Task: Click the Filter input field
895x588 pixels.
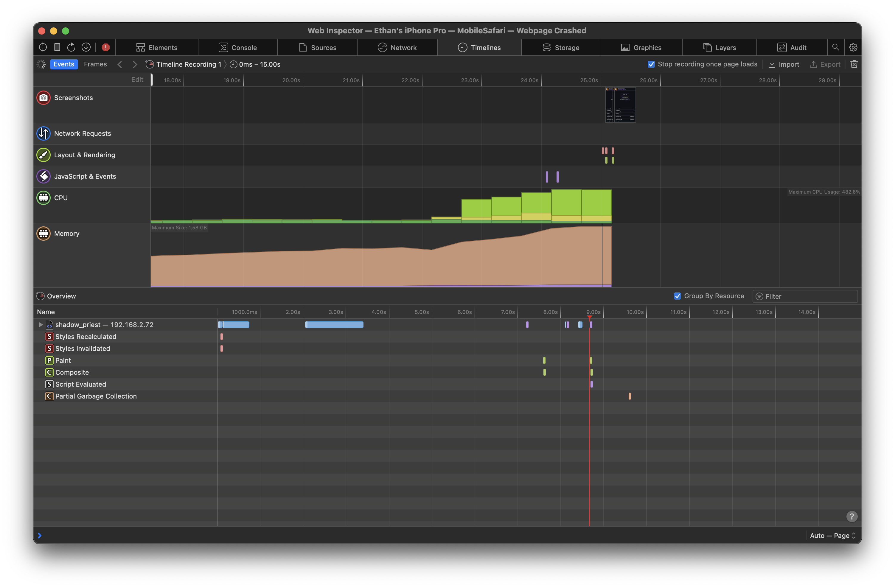Action: [x=809, y=296]
